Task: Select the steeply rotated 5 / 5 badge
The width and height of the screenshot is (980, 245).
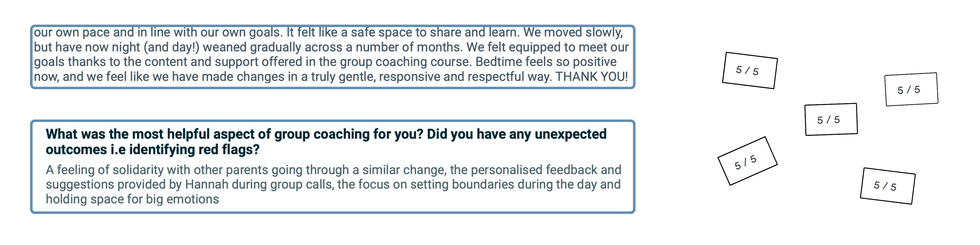Action: coord(747,161)
